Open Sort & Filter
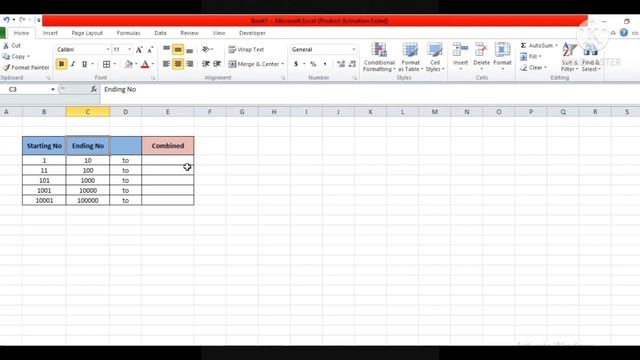This screenshot has width=640, height=360. pyautogui.click(x=569, y=57)
